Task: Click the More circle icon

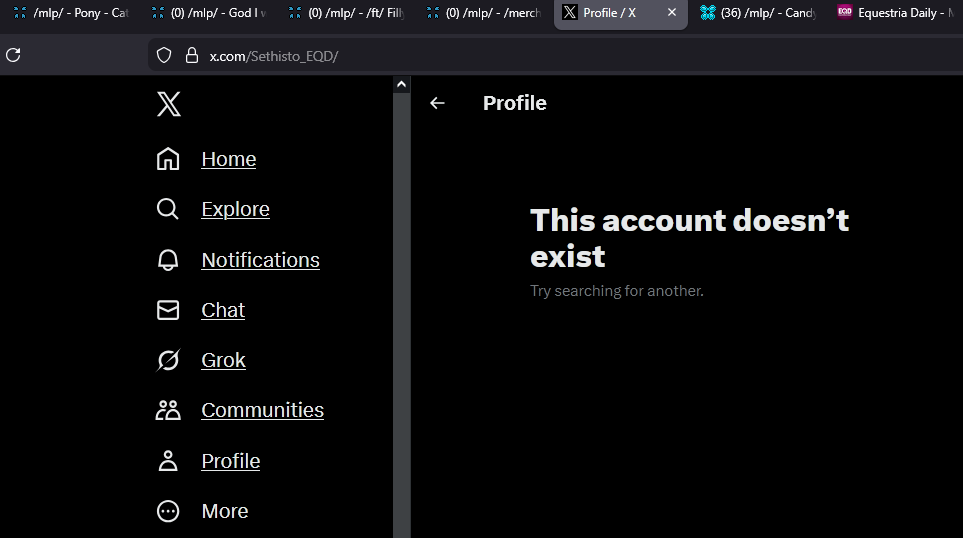Action: click(x=168, y=511)
